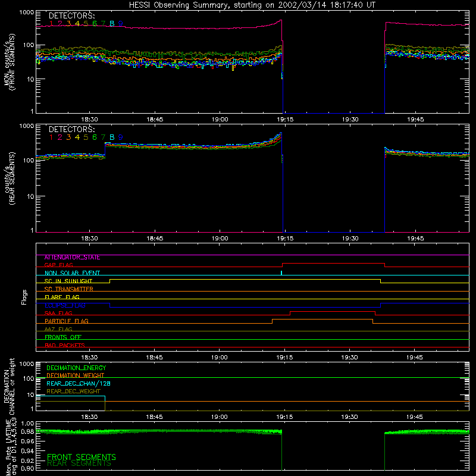Pick detector 1 legend number in rear segments plot
The width and height of the screenshot is (476, 476).
(51, 137)
